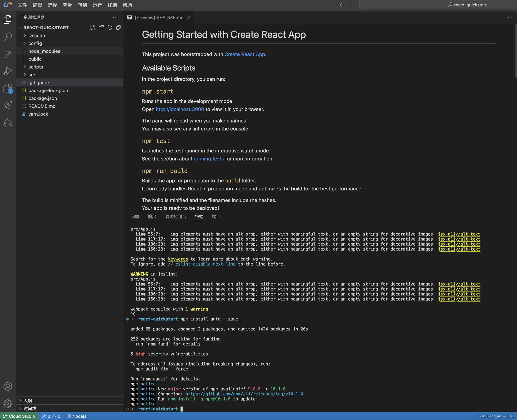Expand the public folder
The width and height of the screenshot is (517, 420).
70,59
